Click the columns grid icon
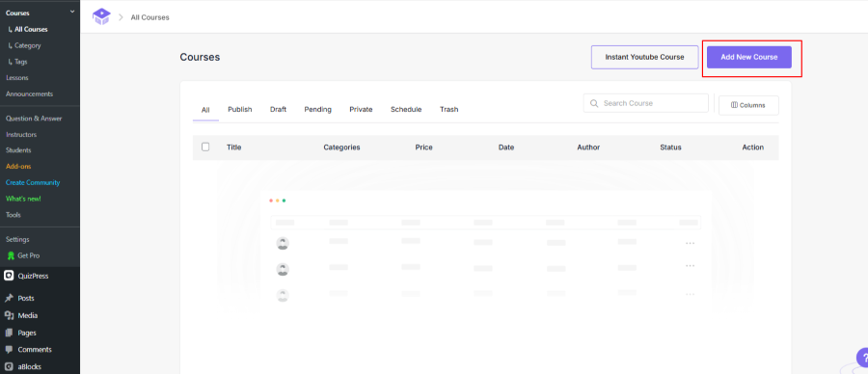The width and height of the screenshot is (868, 374). click(x=735, y=105)
